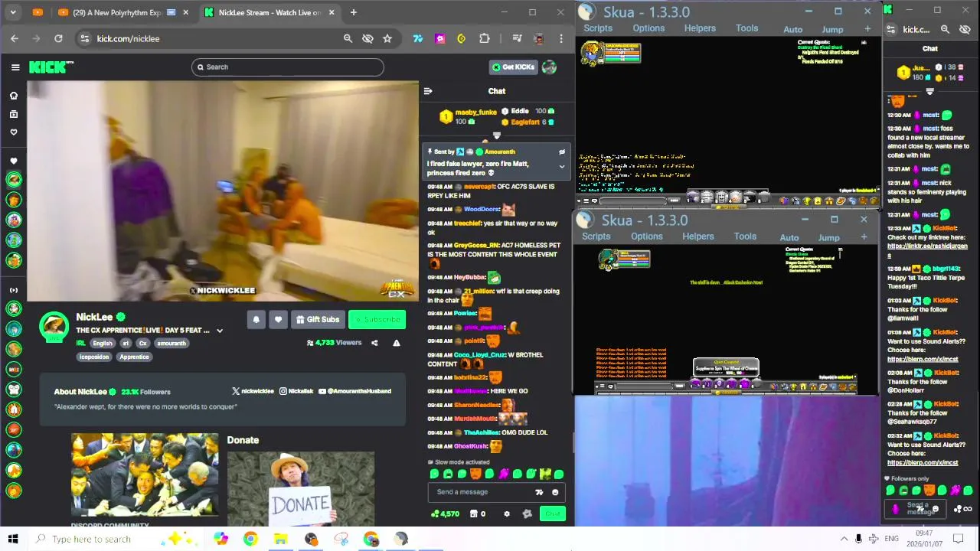Filter by English tag
The width and height of the screenshot is (980, 551).
pos(103,344)
